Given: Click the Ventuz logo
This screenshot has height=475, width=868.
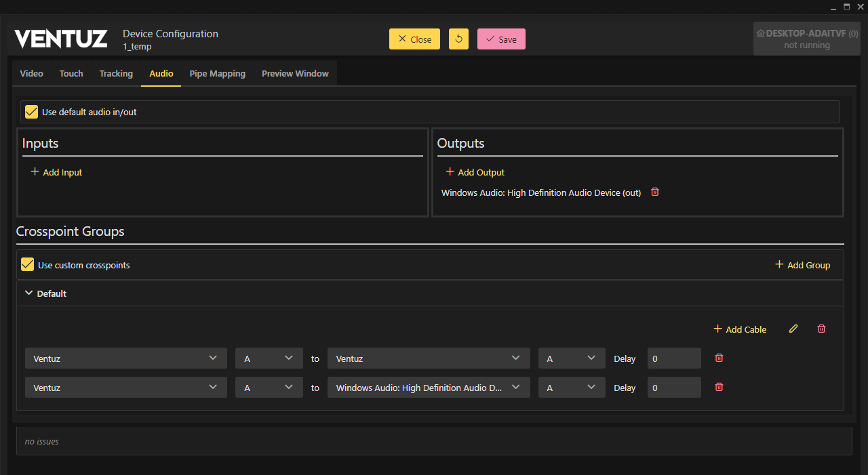Looking at the screenshot, I should coord(61,39).
